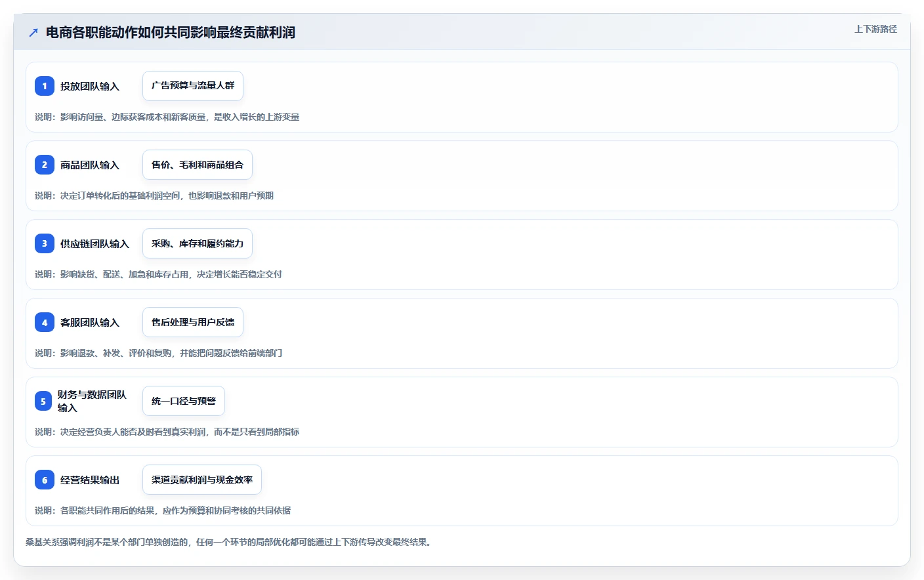Click the arrow icon beside the title

[33, 32]
